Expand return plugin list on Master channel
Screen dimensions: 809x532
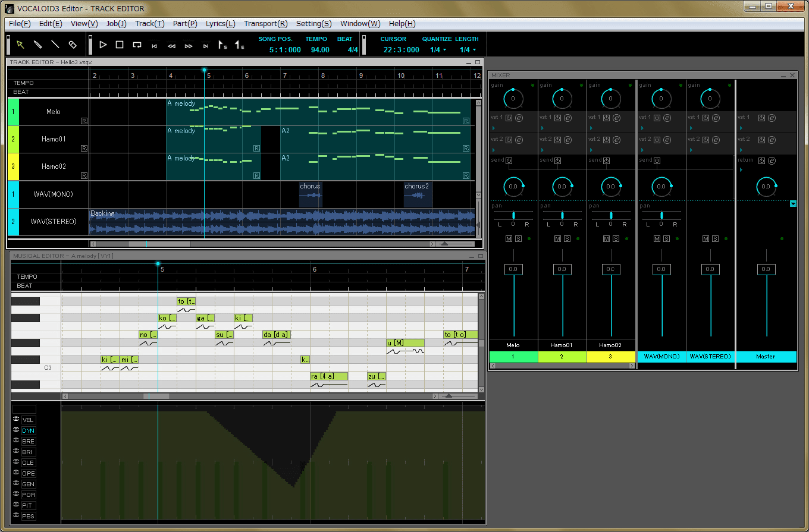coord(741,170)
